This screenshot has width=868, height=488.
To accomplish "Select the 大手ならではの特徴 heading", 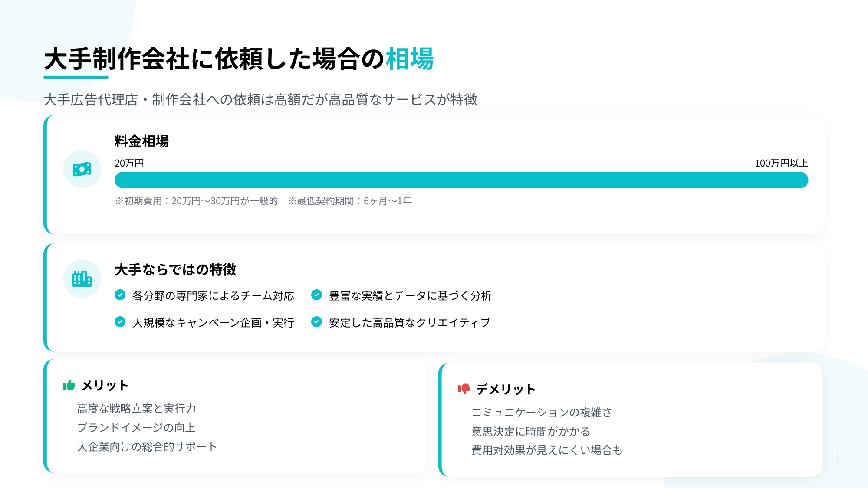I will pos(175,270).
